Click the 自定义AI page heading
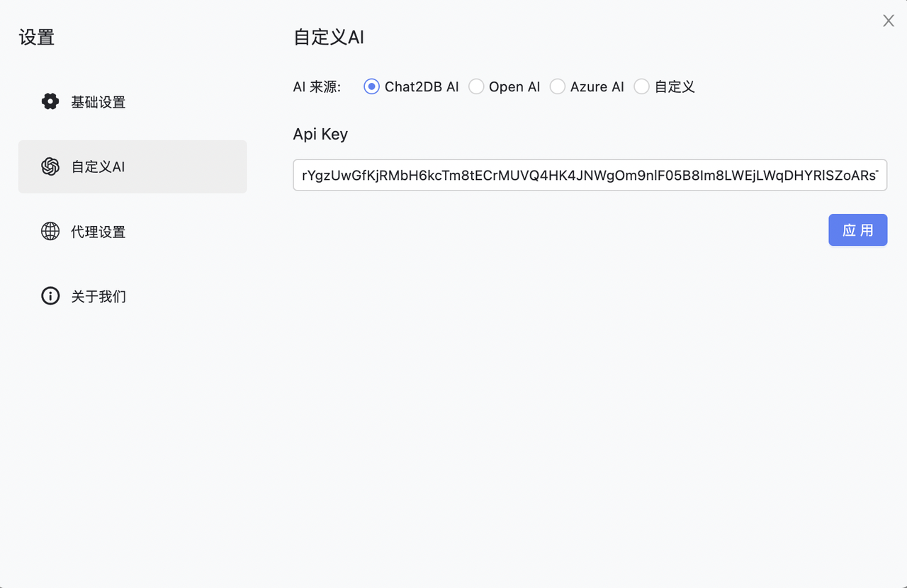This screenshot has width=907, height=588. coord(329,38)
